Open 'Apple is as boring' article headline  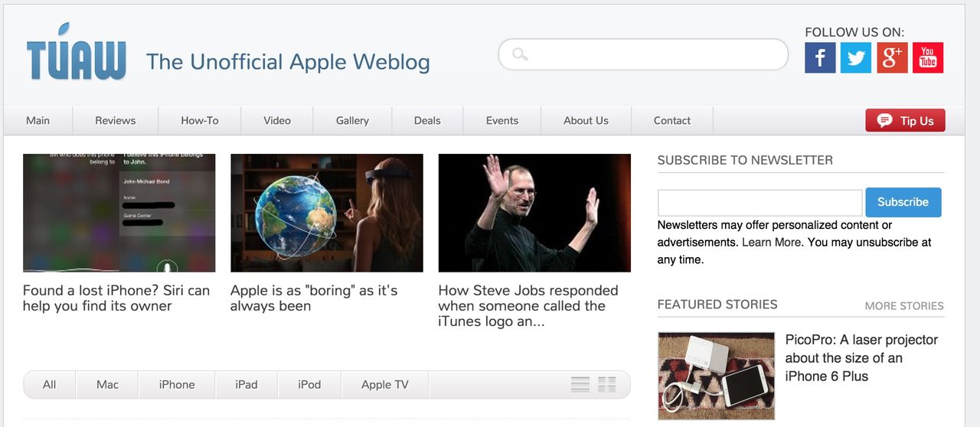point(314,298)
